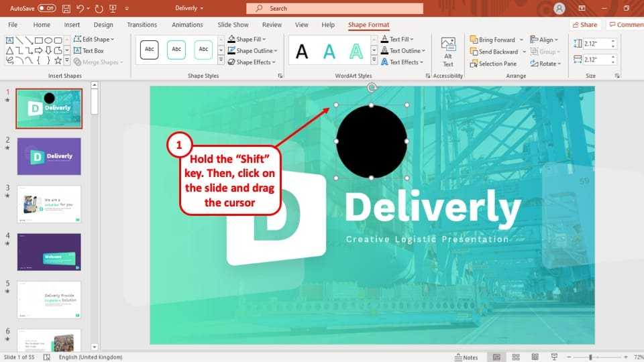This screenshot has width=644, height=362.
Task: Toggle the Notes pane
Action: click(x=466, y=357)
